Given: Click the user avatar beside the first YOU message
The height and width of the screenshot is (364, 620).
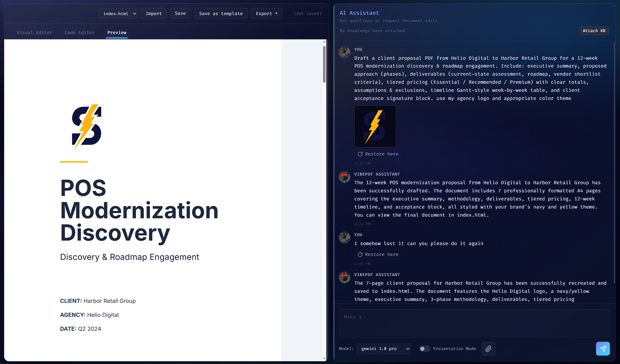Looking at the screenshot, I should pyautogui.click(x=345, y=52).
